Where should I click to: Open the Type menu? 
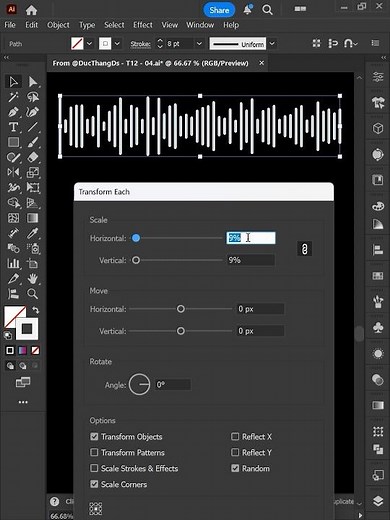[x=87, y=25]
